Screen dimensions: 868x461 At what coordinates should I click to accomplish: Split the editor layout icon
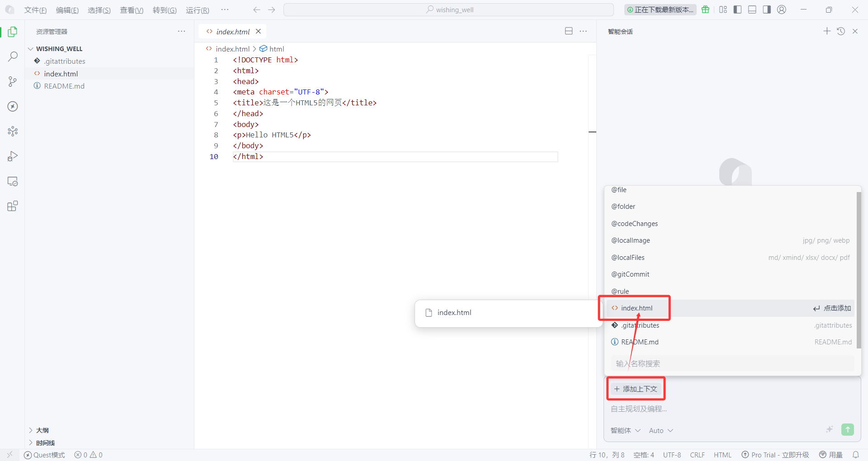tap(569, 31)
